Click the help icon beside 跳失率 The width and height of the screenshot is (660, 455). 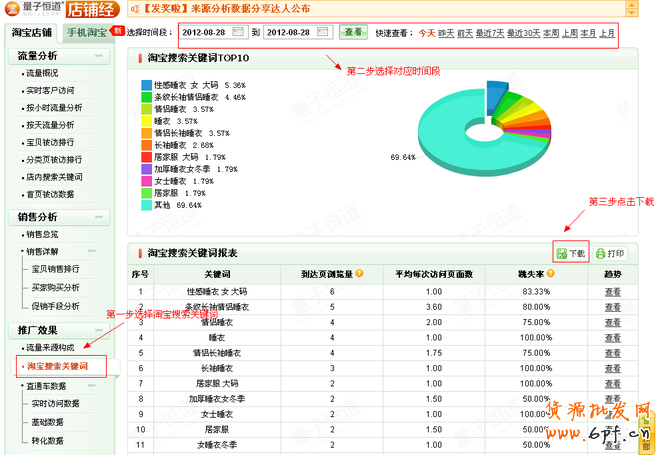point(551,273)
